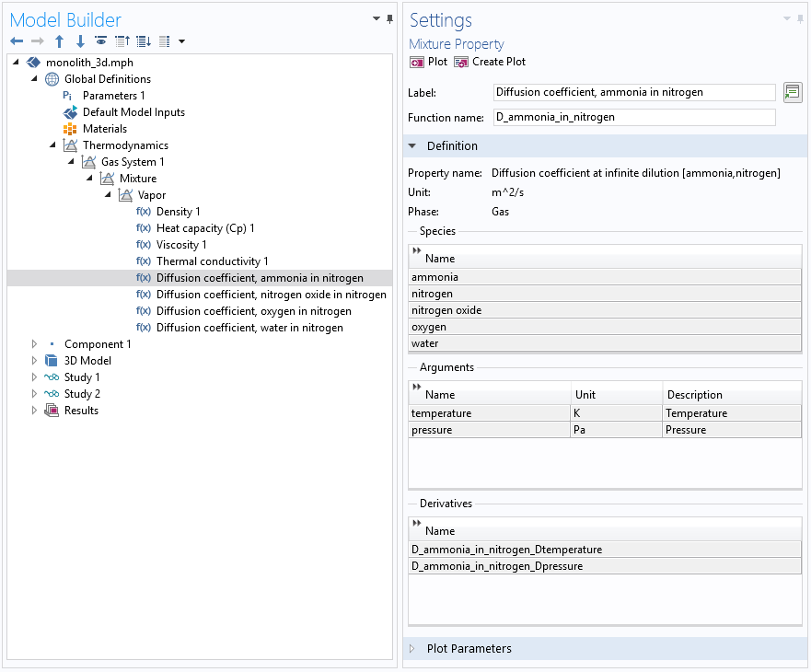Click the Expand All tree icon
Screen dimensions: 811x672
144,41
